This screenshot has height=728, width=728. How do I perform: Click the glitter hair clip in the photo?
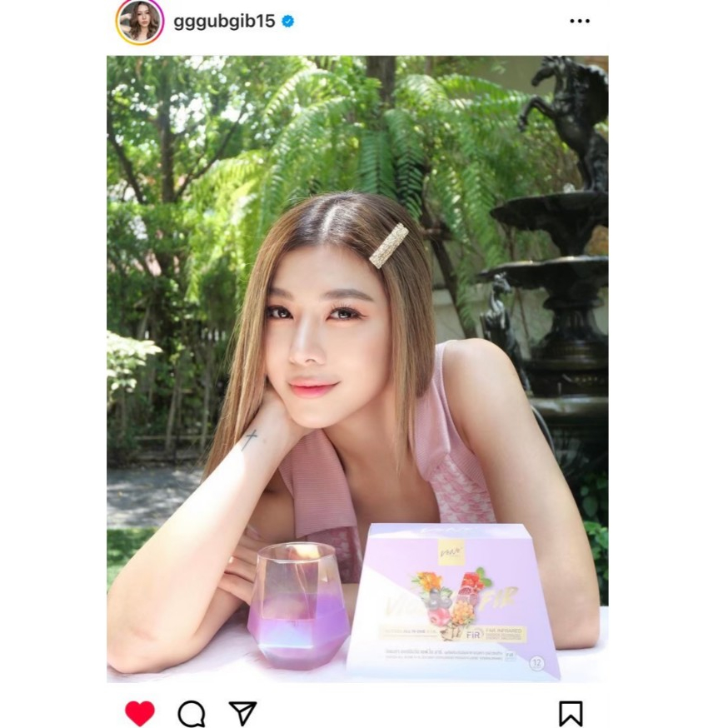389,246
